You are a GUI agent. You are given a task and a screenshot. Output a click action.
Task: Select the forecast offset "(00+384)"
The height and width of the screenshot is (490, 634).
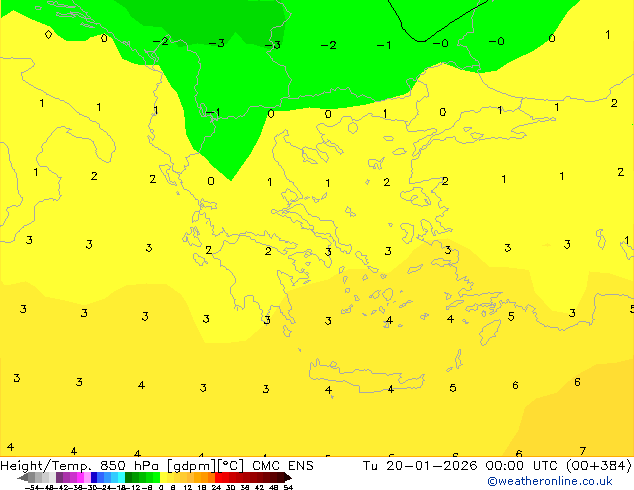599,466
